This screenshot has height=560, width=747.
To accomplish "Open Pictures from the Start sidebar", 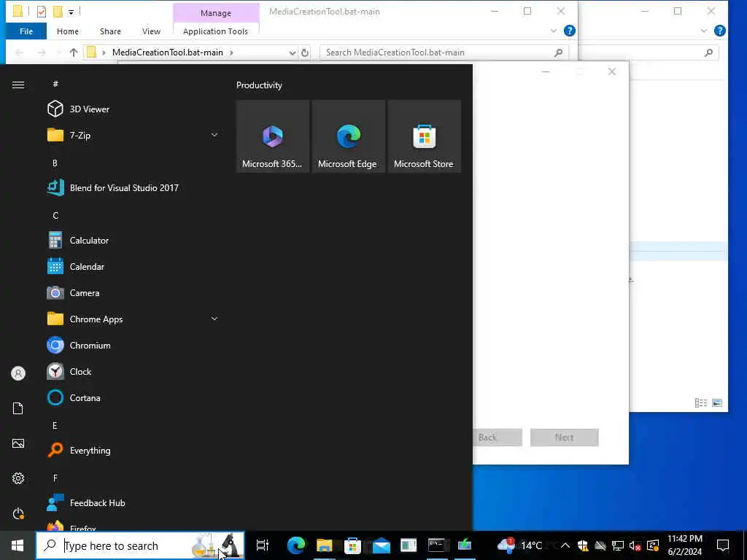I will coord(18,443).
